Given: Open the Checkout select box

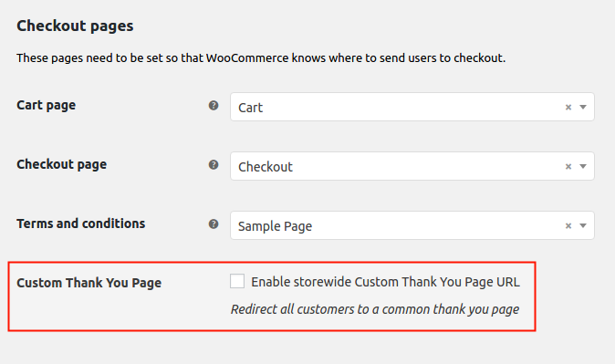Looking at the screenshot, I should tap(412, 166).
